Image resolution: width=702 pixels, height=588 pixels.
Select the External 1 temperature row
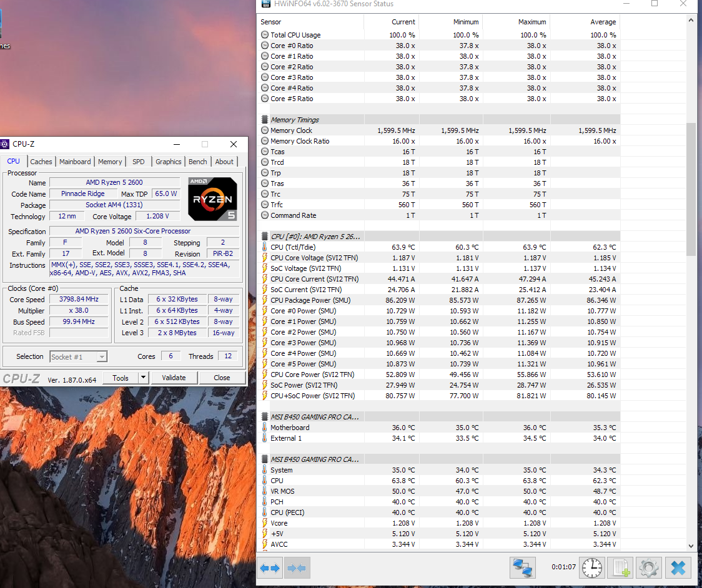pyautogui.click(x=438, y=438)
